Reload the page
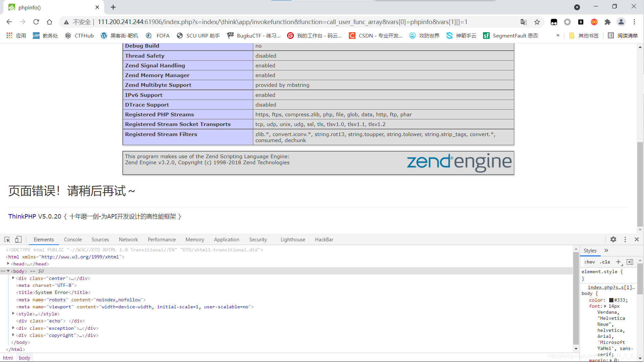 (36, 22)
